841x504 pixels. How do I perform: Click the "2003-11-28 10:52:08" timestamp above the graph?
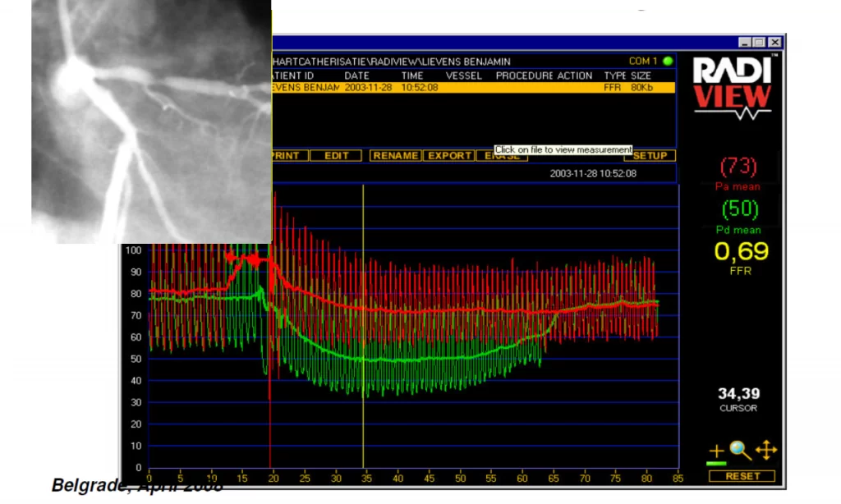pyautogui.click(x=593, y=173)
